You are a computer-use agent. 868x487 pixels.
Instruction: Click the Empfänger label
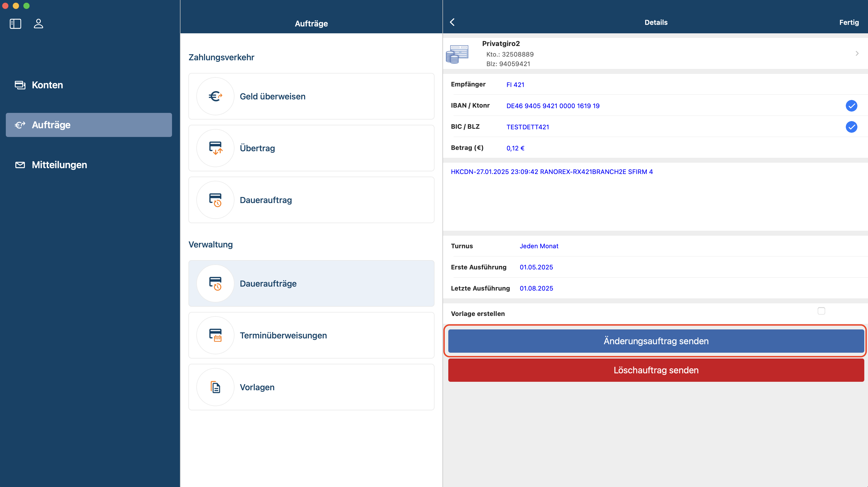(468, 84)
